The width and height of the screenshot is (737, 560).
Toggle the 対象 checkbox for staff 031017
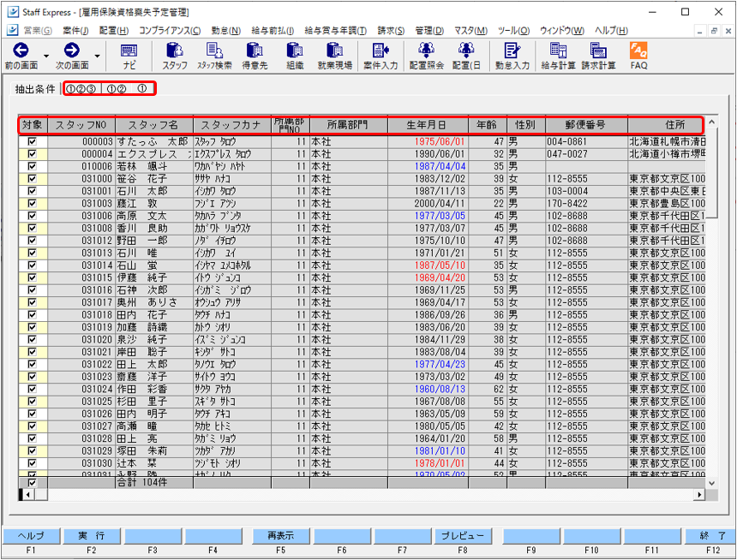coord(32,302)
